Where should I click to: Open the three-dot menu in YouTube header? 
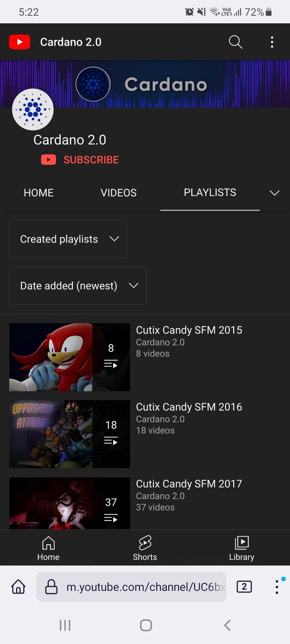tap(272, 42)
